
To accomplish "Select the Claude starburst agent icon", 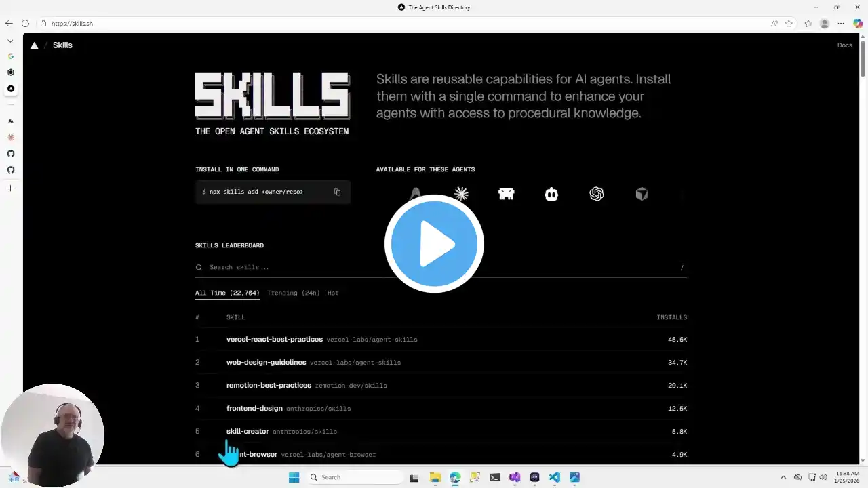I will click(x=461, y=194).
